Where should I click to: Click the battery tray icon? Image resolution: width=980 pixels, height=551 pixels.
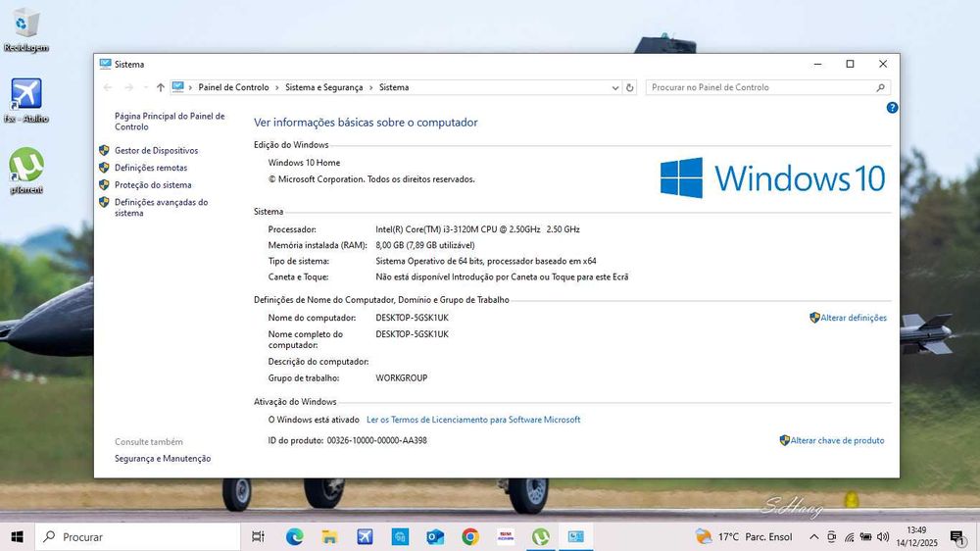(x=865, y=536)
